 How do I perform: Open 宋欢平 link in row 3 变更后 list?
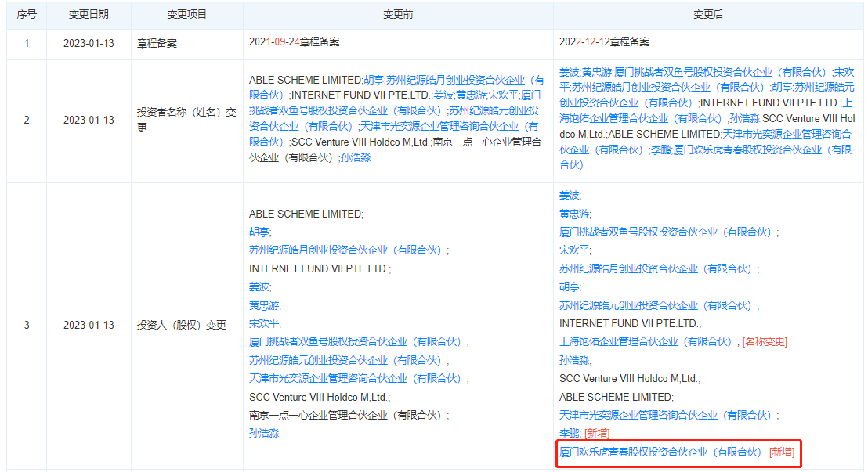click(x=574, y=250)
